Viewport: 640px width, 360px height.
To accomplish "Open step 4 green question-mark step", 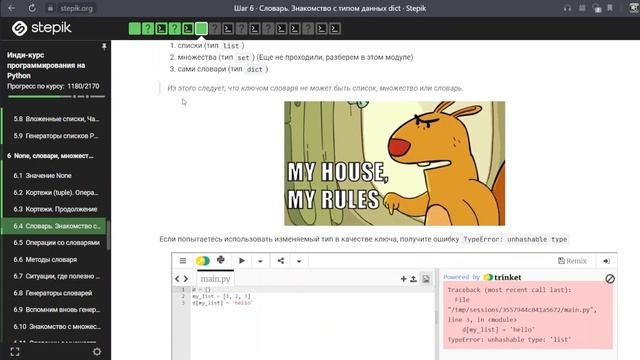I will click(174, 29).
